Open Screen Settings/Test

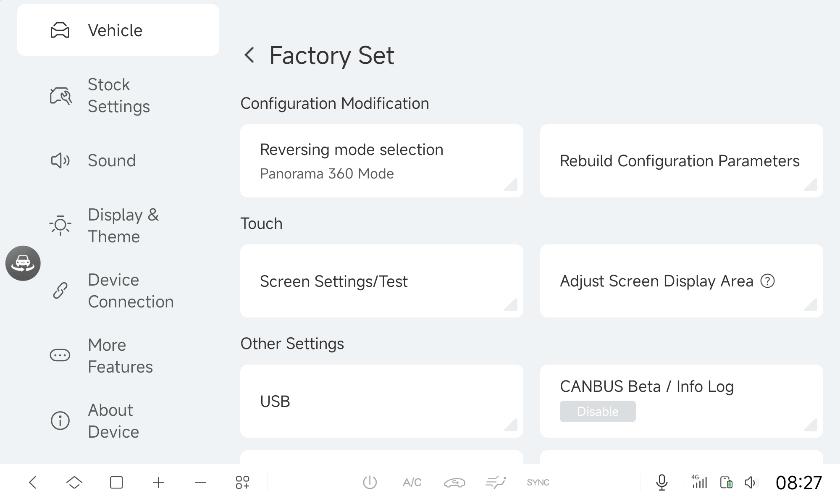(381, 281)
